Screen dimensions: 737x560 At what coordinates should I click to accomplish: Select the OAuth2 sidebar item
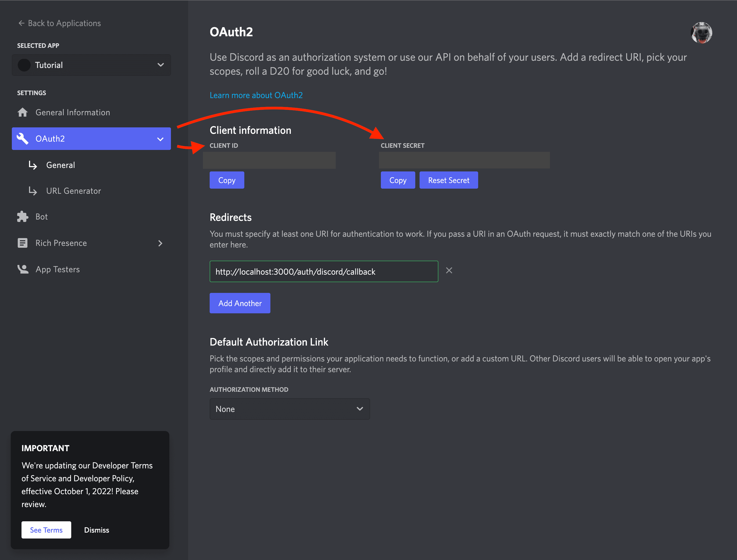pos(91,139)
